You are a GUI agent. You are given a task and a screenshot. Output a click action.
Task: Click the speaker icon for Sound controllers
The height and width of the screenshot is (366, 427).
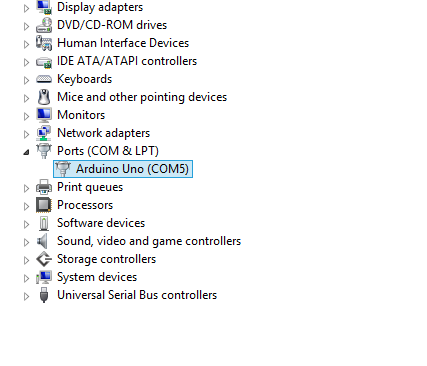click(x=43, y=241)
